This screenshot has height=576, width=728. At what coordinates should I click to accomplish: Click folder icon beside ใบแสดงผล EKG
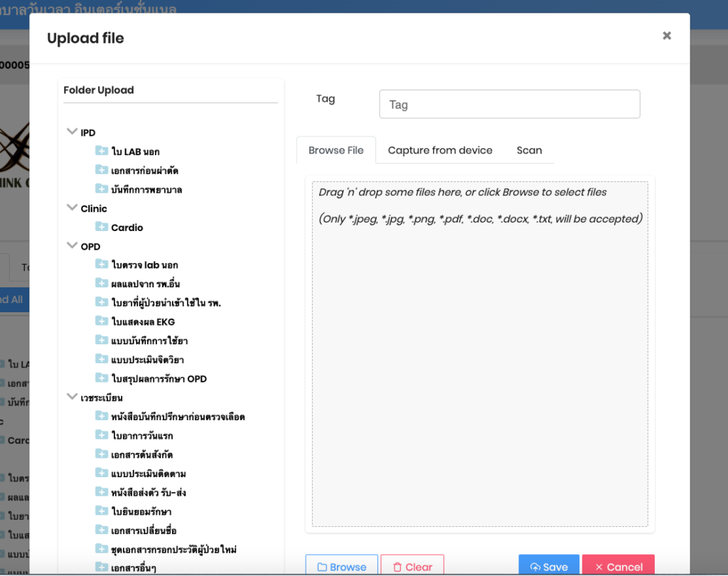pyautogui.click(x=101, y=321)
